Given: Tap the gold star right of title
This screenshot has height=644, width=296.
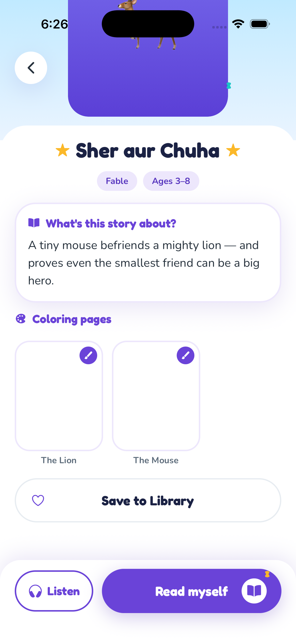Looking at the screenshot, I should 233,150.
